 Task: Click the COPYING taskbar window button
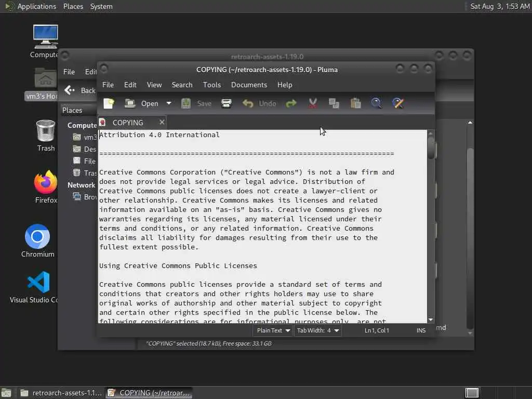point(150,393)
